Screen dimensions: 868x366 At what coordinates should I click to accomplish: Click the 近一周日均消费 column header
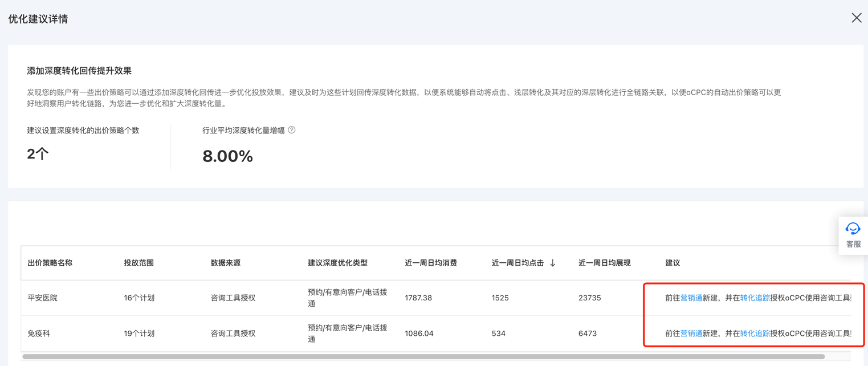tap(431, 263)
